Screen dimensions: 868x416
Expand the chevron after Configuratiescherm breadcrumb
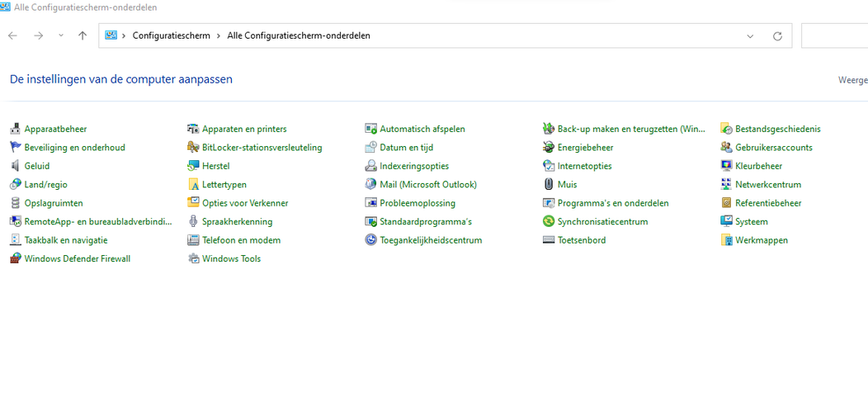219,36
